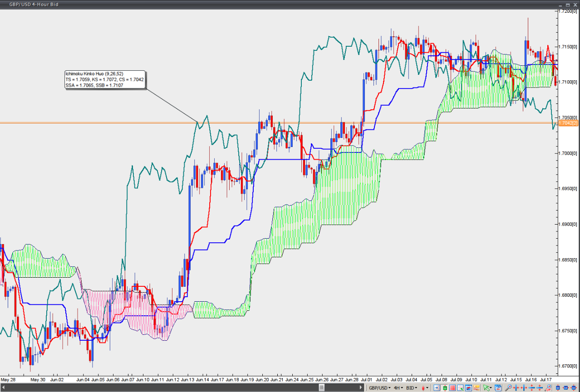The image size is (580, 392).
Task: Click the 1.7000 price axis label
Action: (567, 153)
